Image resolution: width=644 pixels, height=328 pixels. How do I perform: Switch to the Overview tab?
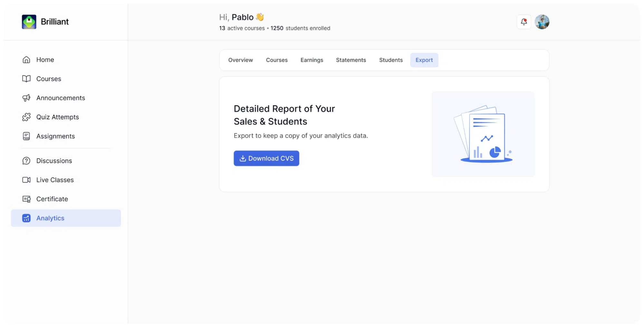coord(241,60)
